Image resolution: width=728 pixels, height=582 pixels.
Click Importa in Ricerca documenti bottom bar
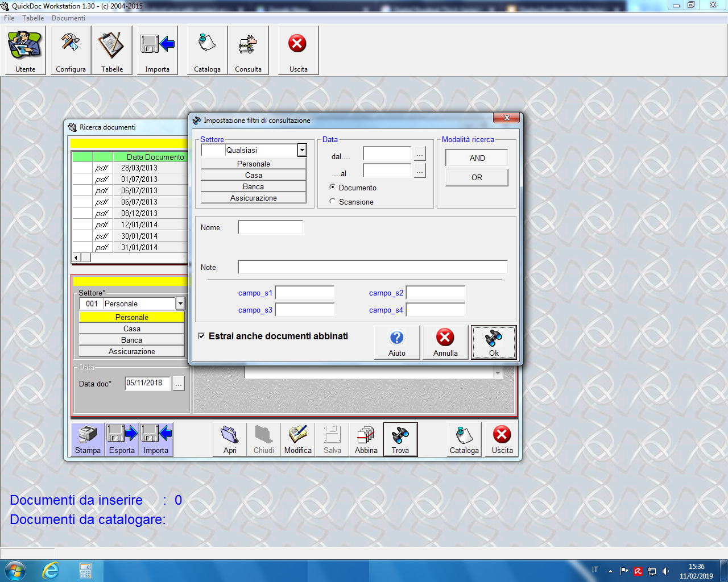[156, 439]
